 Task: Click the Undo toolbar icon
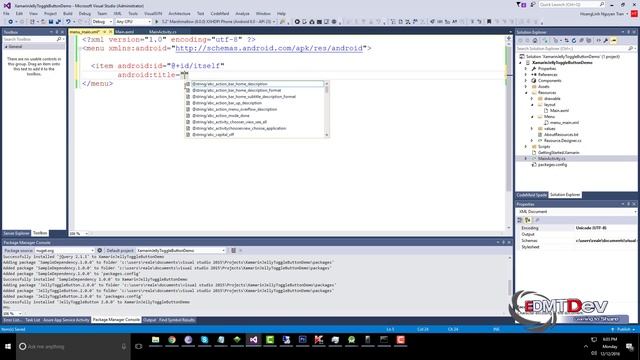(68, 22)
